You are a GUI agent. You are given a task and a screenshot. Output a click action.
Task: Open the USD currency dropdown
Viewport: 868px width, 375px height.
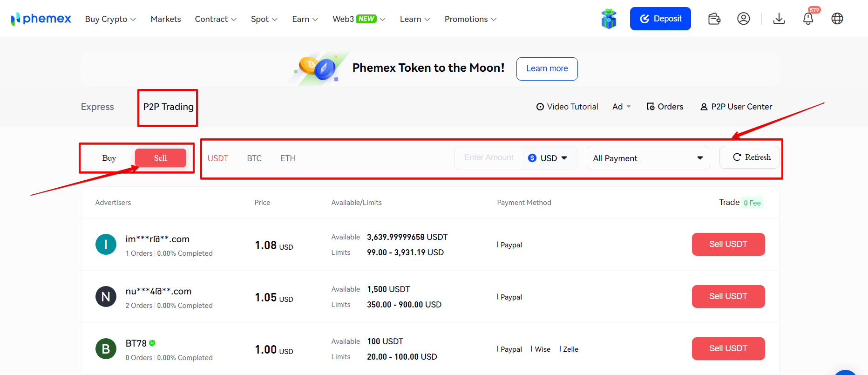point(548,158)
